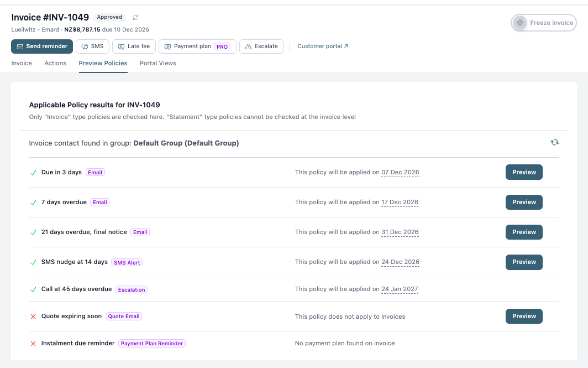Viewport: 588px width, 368px height.
Task: Preview the 7 days overdue policy
Action: (524, 203)
